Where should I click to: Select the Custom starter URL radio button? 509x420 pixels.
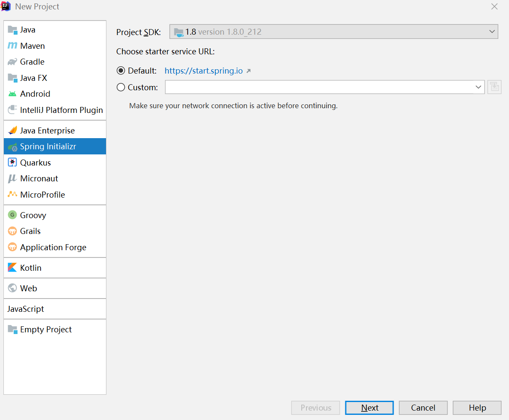(121, 87)
